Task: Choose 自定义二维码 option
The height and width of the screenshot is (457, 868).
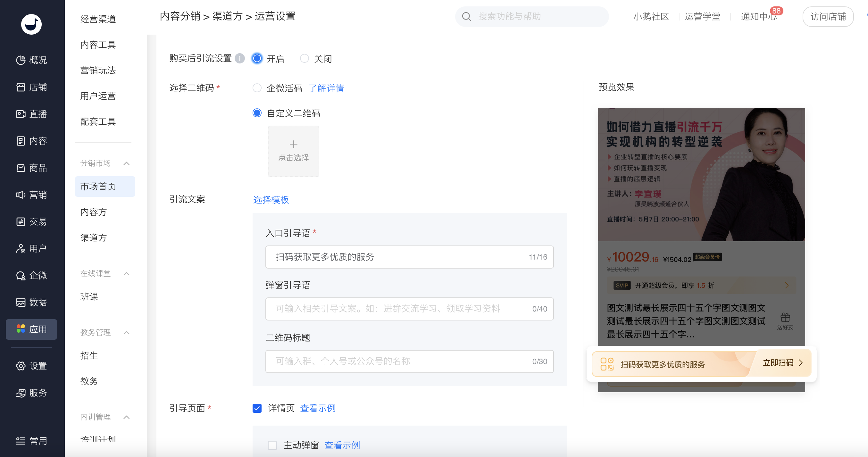Action: pyautogui.click(x=257, y=113)
